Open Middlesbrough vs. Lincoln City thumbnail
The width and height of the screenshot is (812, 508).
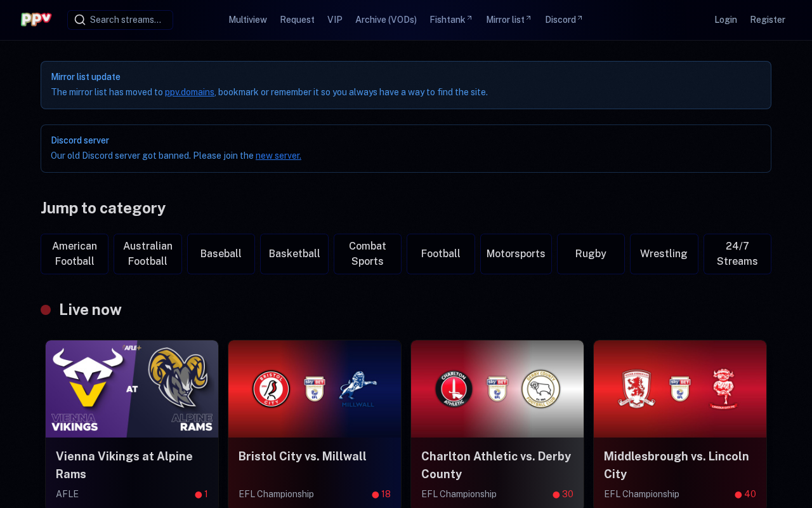tap(680, 389)
